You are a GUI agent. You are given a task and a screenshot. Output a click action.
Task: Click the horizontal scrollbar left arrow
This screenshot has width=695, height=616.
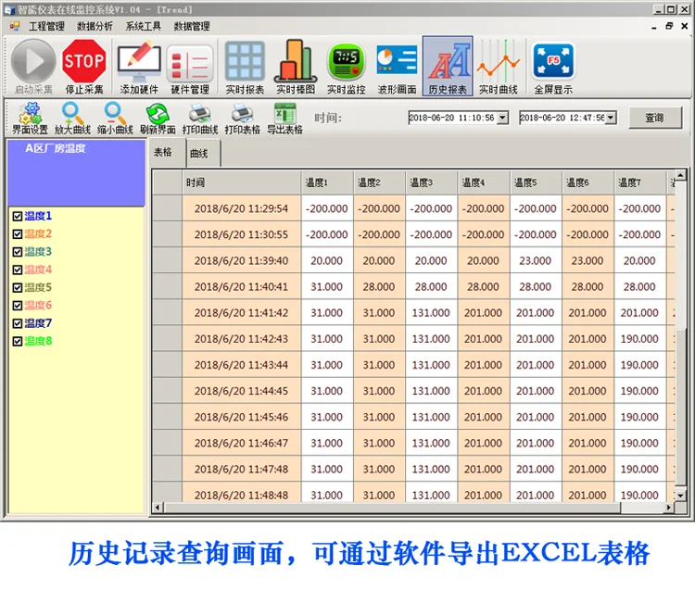click(x=158, y=508)
